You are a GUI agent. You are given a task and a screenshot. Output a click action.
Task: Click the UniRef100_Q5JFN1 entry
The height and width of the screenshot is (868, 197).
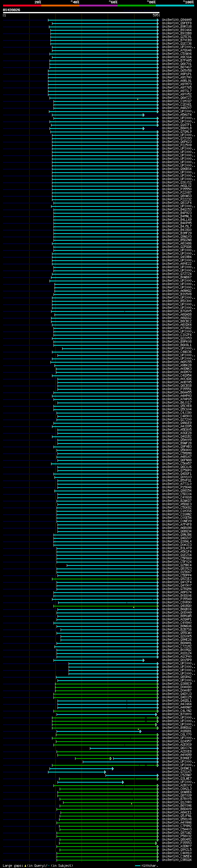pyautogui.click(x=176, y=815)
